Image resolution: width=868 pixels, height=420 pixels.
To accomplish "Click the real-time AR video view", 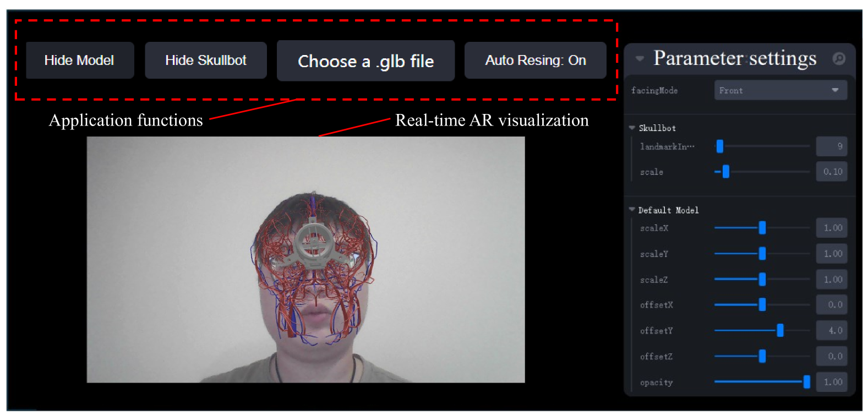I will coord(305,259).
